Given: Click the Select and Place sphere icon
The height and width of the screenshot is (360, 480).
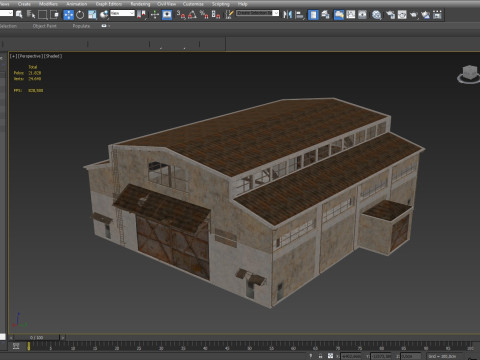Looking at the screenshot, I should 104,15.
